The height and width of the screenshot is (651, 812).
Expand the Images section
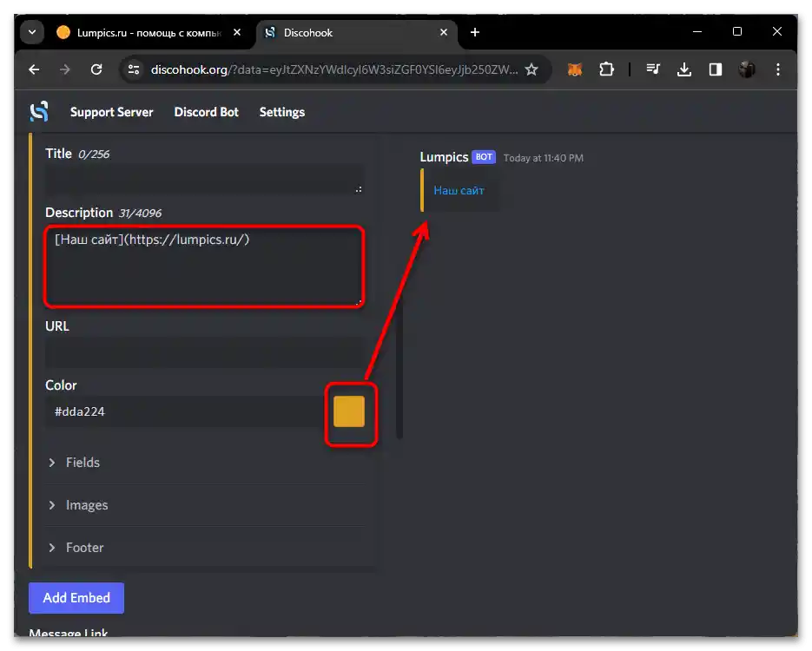pyautogui.click(x=205, y=505)
